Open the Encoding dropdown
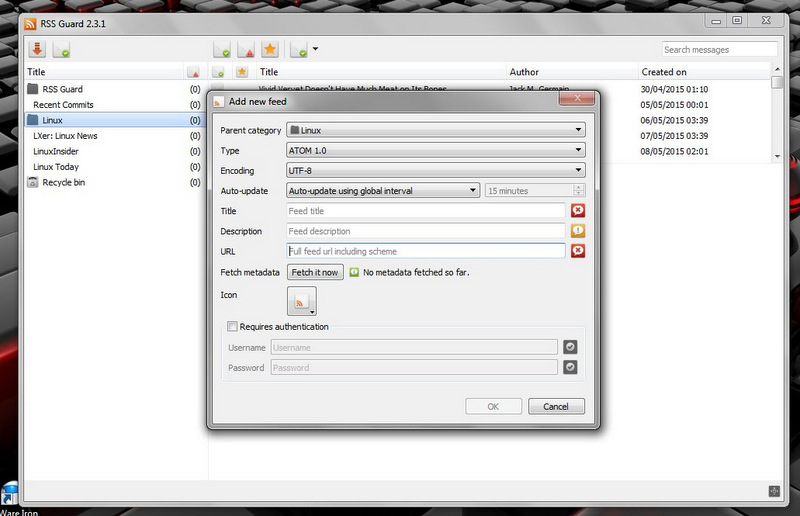Screen dimensions: 800x516 [x=436, y=170]
